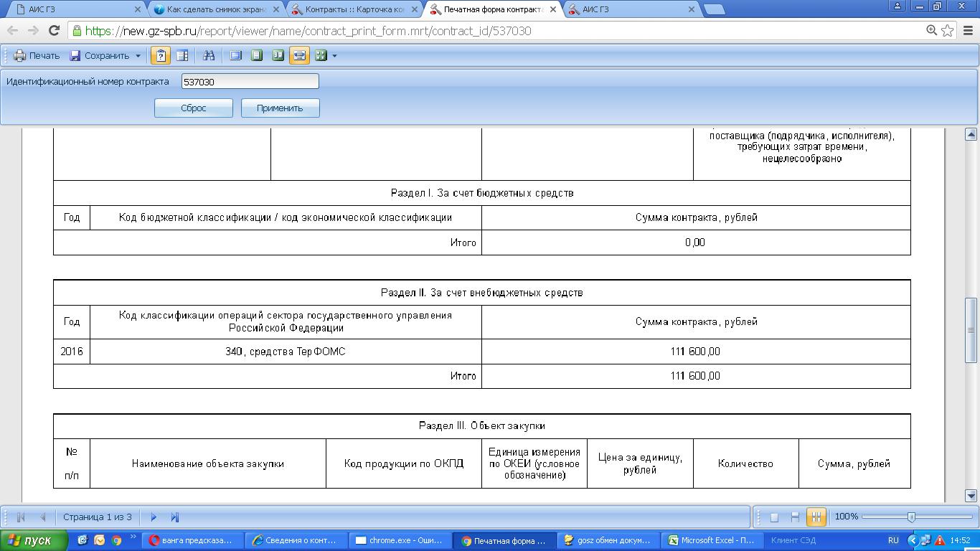Open chrome.exe - Оши... taskbar window
This screenshot has width=980, height=551.
(400, 540)
